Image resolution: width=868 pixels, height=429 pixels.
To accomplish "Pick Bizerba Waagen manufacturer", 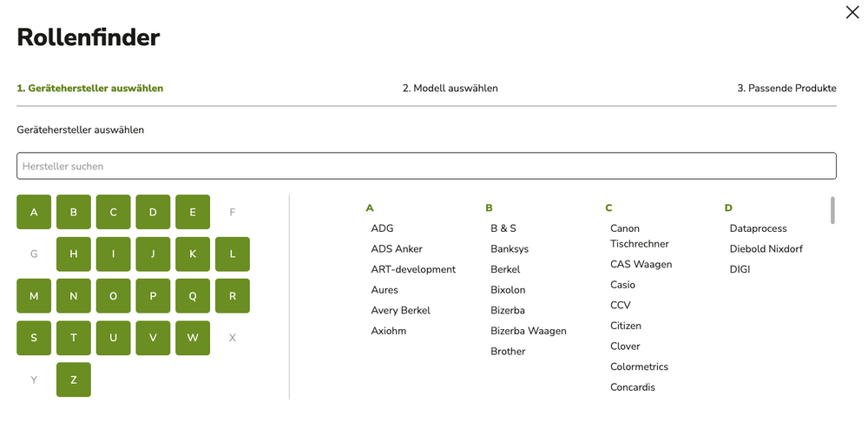I will 528,331.
